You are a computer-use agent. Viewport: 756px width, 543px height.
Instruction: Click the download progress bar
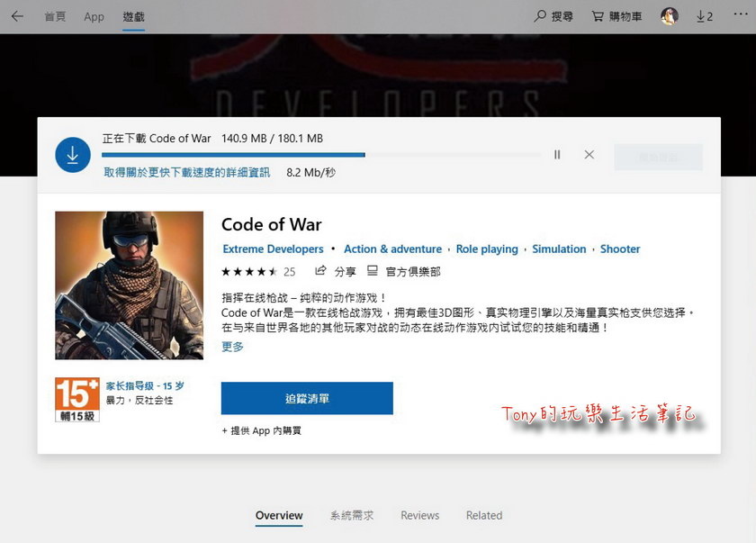coord(321,155)
